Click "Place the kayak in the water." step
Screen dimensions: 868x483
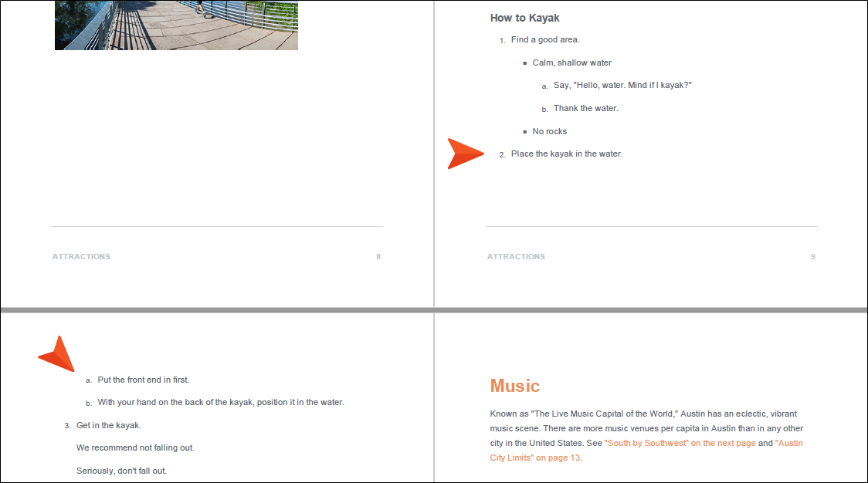tap(566, 154)
